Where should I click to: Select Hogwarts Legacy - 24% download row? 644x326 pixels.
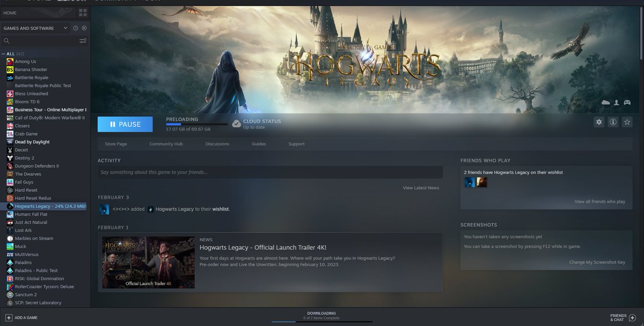click(45, 206)
